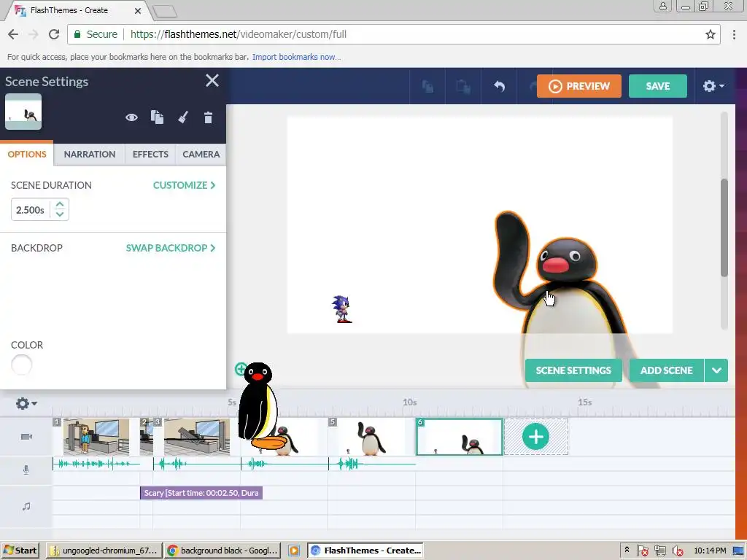
Task: Close the FlashThemes browser tab
Action: point(138,10)
